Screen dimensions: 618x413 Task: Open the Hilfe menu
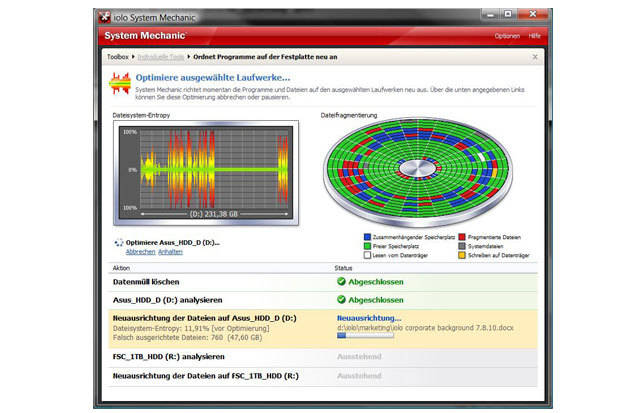(534, 36)
